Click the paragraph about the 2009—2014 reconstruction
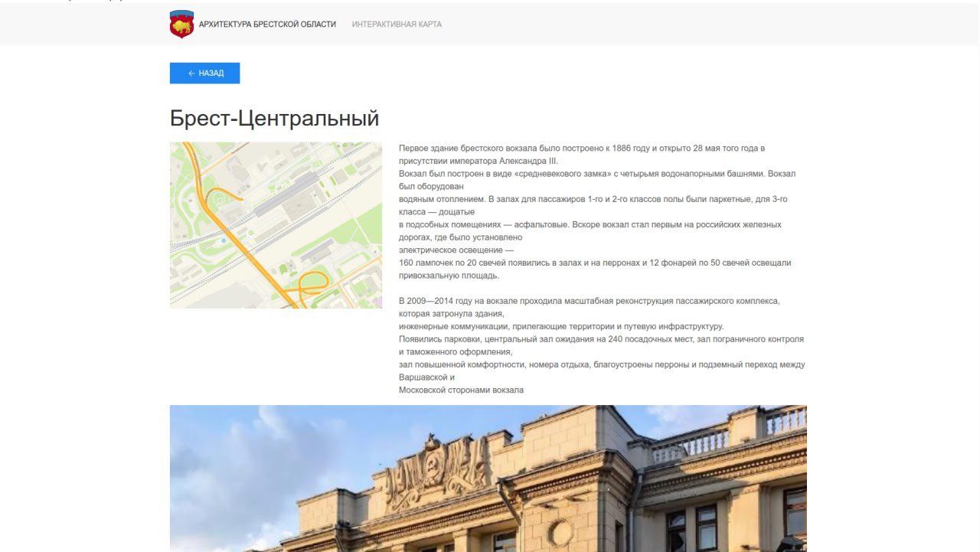 coord(589,302)
